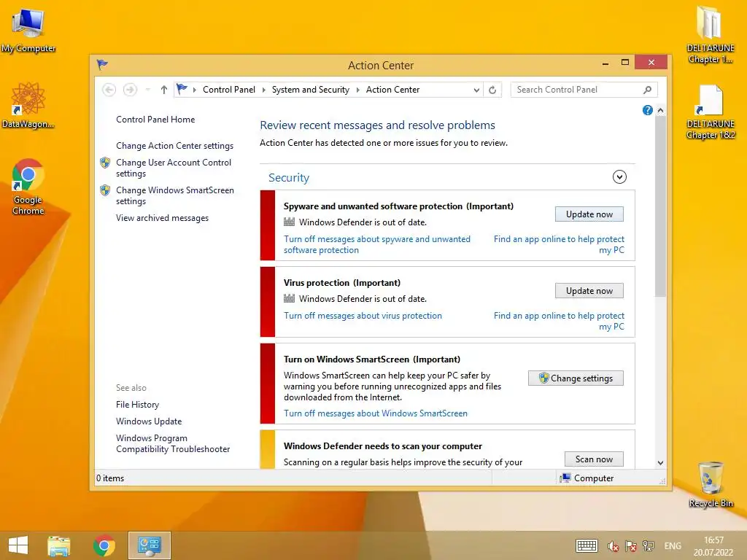The image size is (747, 560).
Task: Open Google Chrome desktop shortcut
Action: coord(28,187)
